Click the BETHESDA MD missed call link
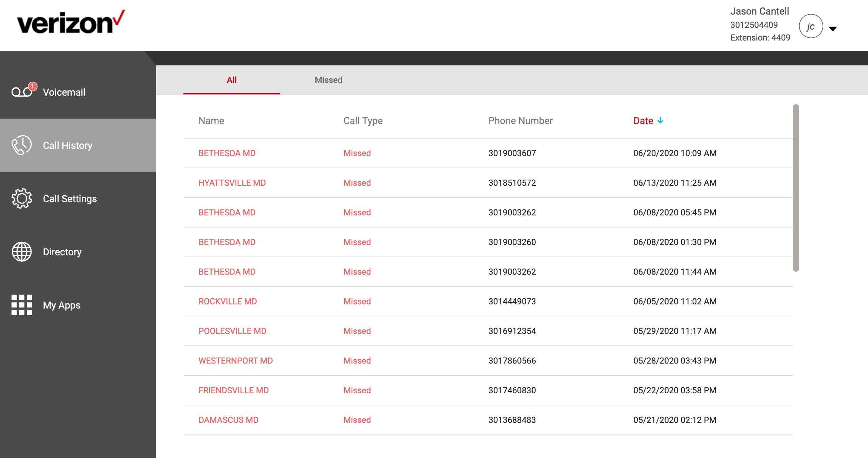The image size is (868, 458). coord(227,153)
